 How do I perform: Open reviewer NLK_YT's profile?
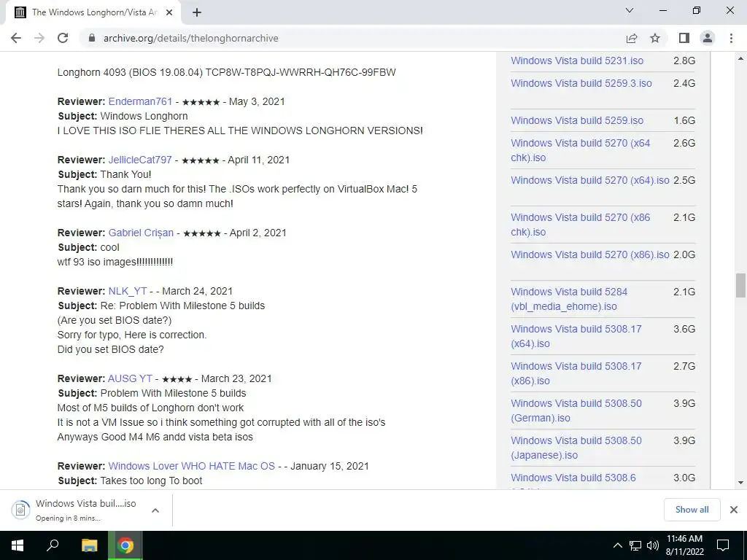127,291
